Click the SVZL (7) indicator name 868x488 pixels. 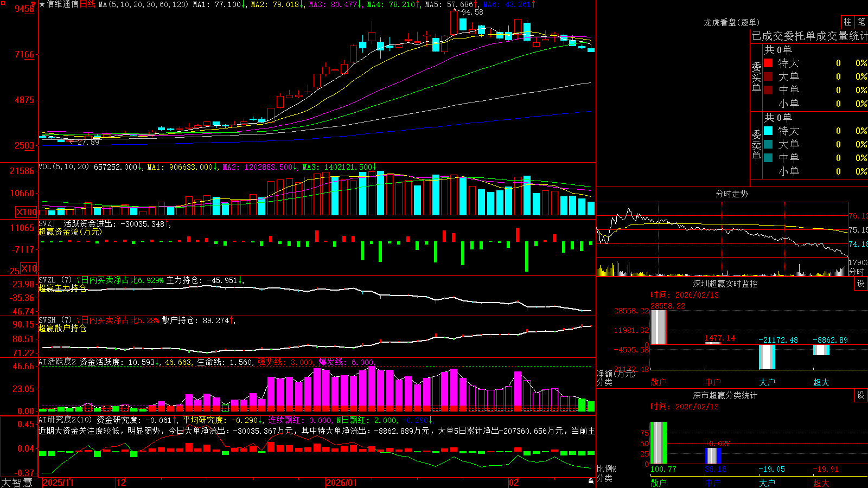[55, 280]
